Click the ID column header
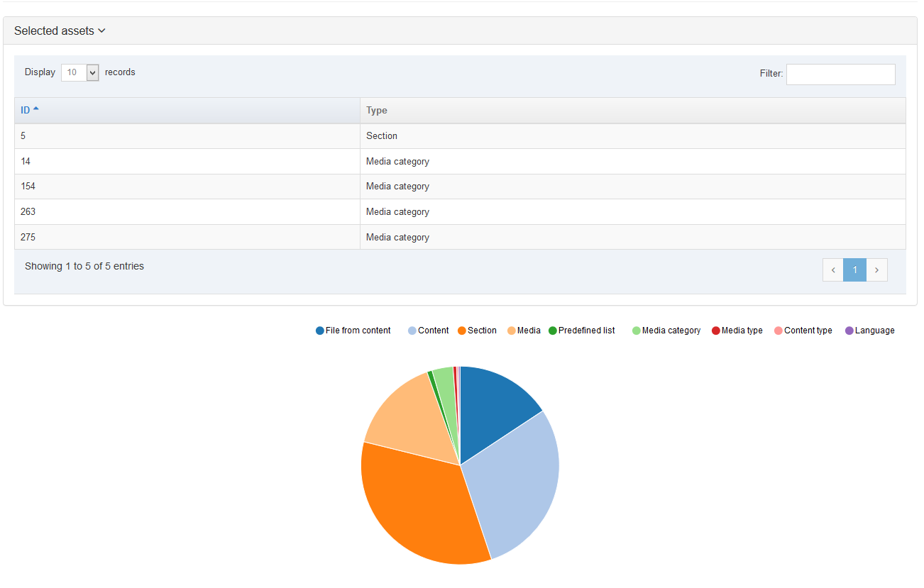924x588 pixels. (x=25, y=110)
